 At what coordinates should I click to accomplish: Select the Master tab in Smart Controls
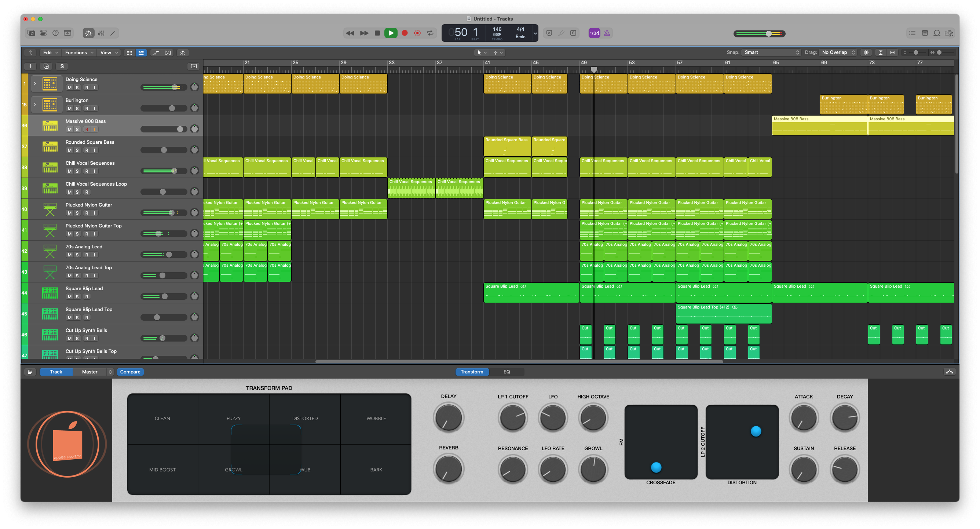[x=90, y=372]
